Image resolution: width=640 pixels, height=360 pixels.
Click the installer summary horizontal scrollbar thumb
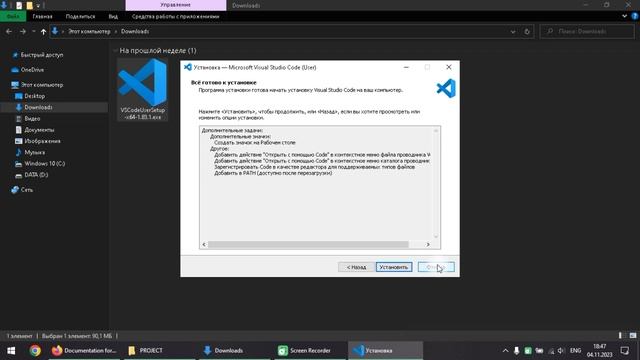308,244
